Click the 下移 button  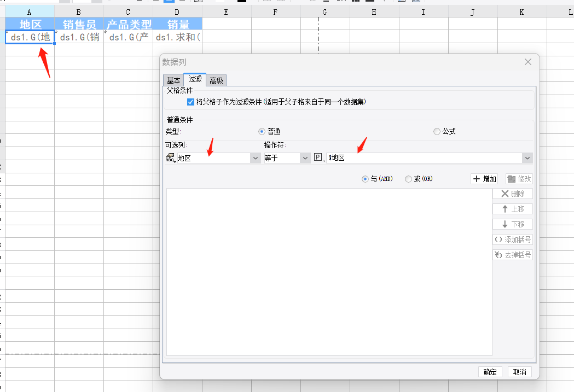pos(513,224)
